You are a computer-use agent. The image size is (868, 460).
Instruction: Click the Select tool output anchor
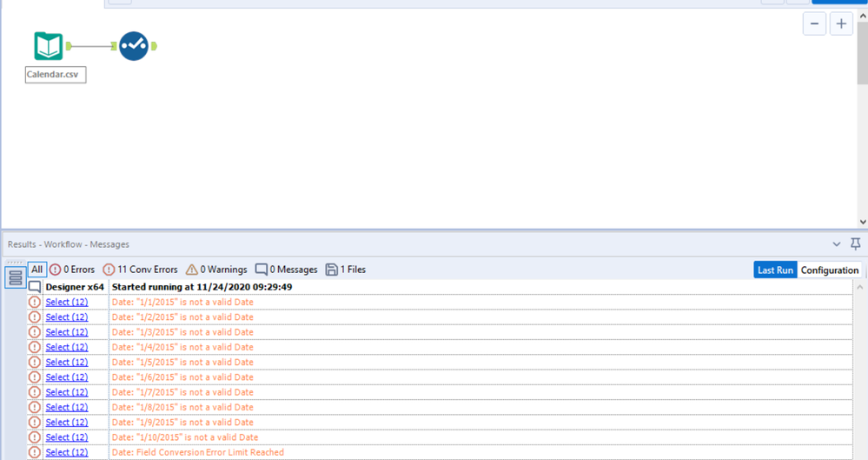154,46
